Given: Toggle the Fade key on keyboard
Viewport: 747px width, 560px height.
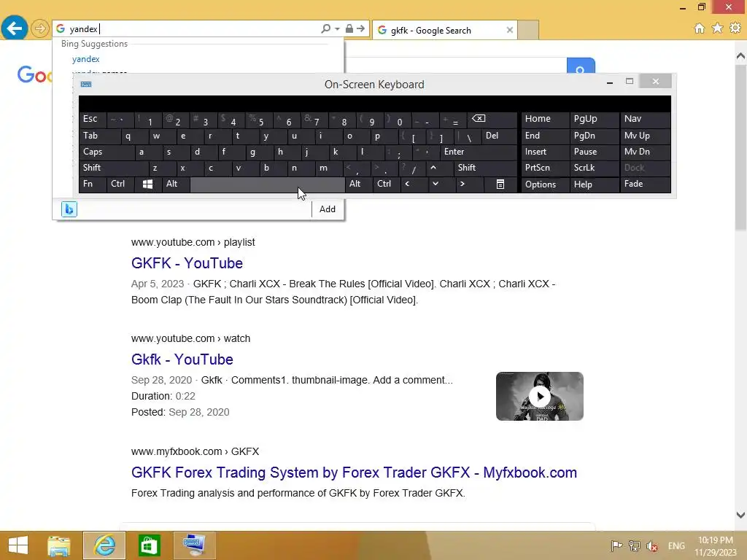Looking at the screenshot, I should tap(645, 184).
